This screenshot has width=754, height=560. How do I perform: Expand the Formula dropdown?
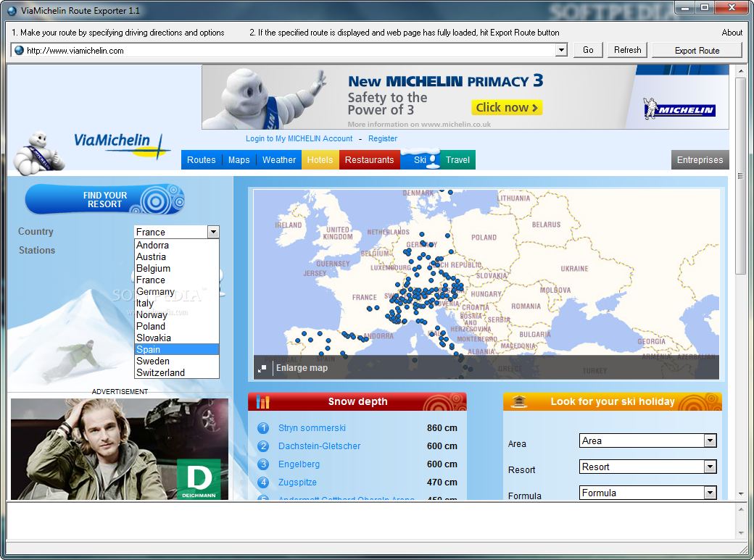[710, 493]
